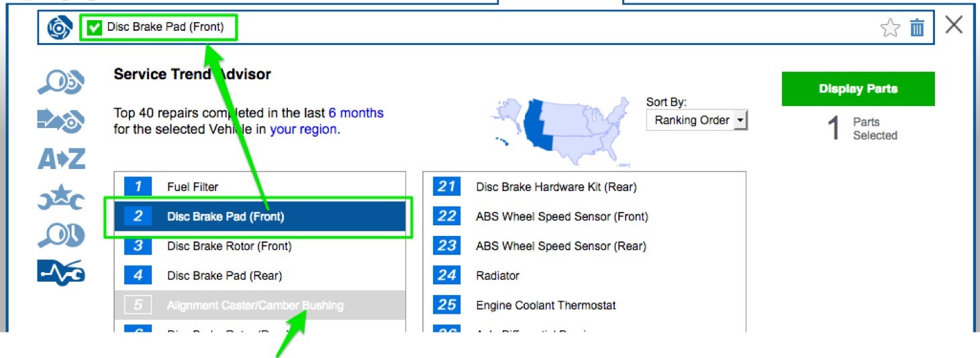Select Fuel Filter in the repairs list
This screenshot has height=358, width=980.
pyautogui.click(x=193, y=187)
